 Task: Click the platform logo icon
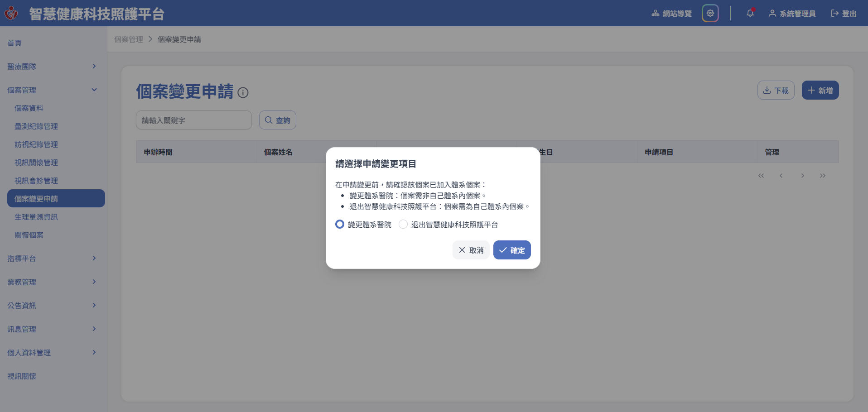(11, 13)
